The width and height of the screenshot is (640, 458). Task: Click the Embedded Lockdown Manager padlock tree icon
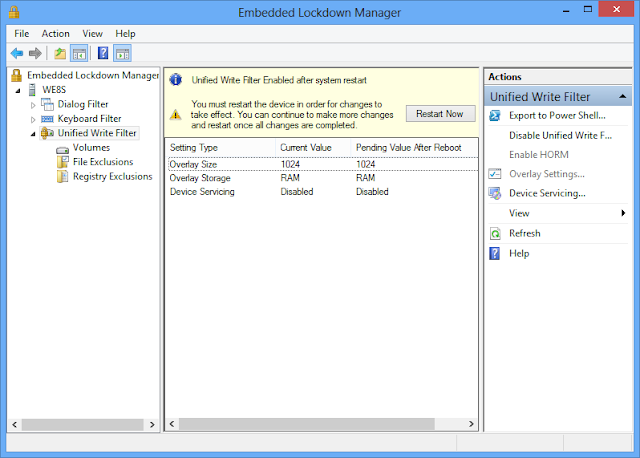[x=16, y=76]
